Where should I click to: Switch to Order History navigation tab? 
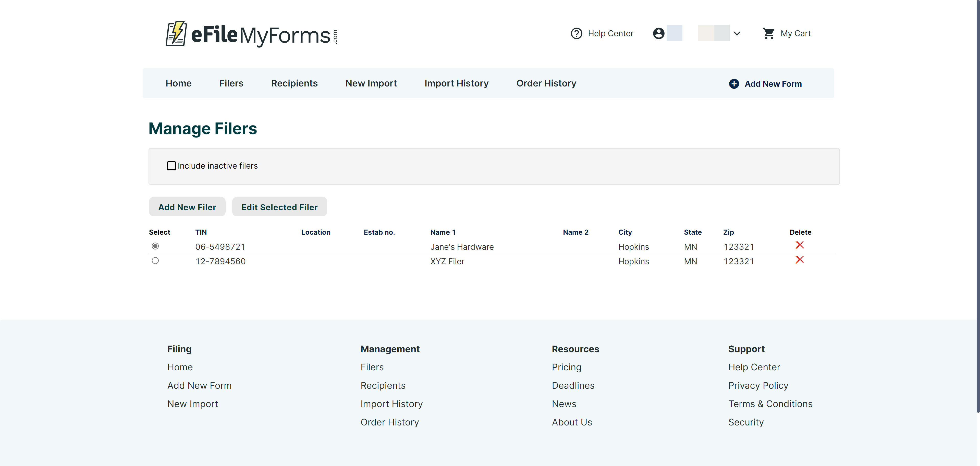546,83
